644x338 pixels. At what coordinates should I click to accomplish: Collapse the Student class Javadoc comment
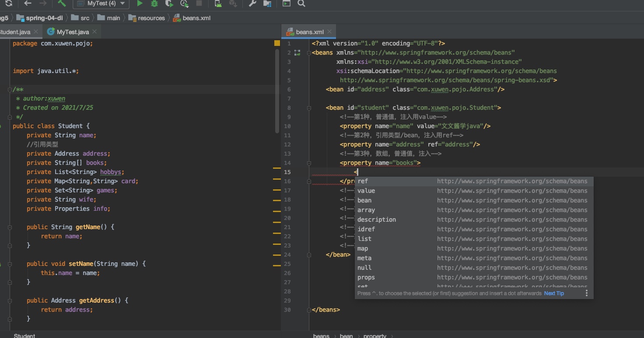(10, 90)
